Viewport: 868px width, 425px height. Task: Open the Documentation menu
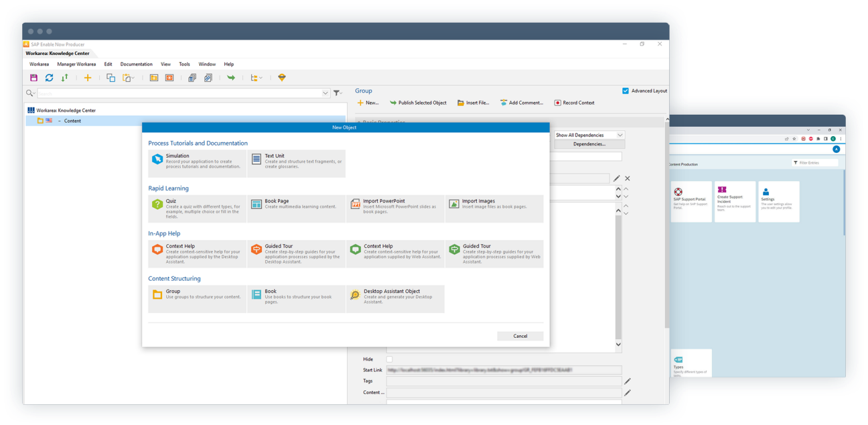[137, 64]
